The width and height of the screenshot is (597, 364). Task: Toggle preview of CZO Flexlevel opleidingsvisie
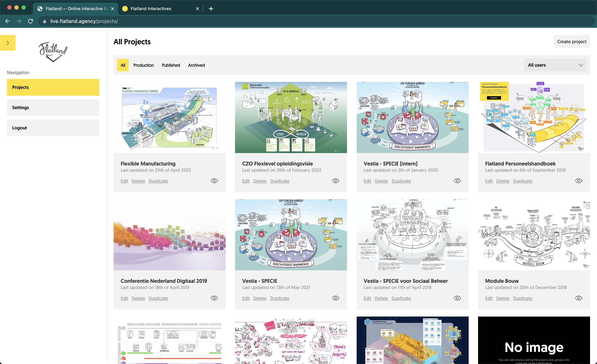coord(336,181)
